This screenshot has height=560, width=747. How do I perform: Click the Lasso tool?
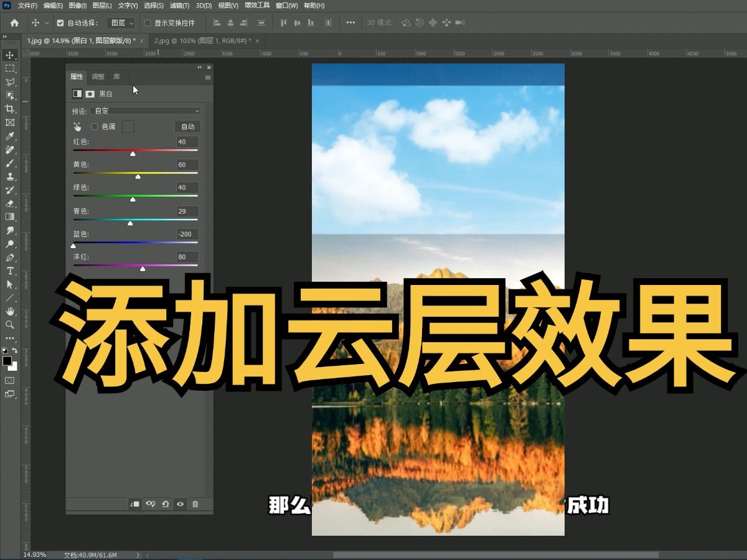[10, 80]
